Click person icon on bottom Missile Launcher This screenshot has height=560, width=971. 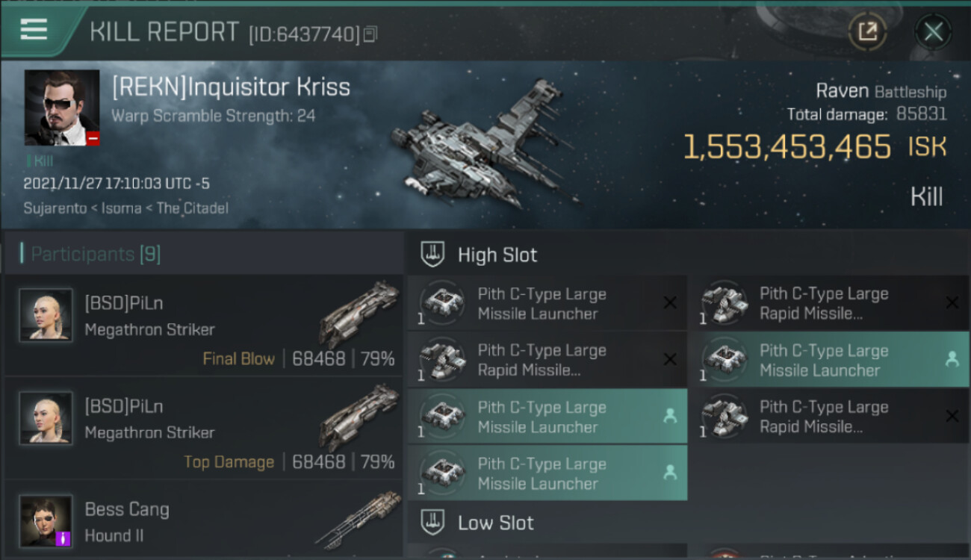[670, 473]
